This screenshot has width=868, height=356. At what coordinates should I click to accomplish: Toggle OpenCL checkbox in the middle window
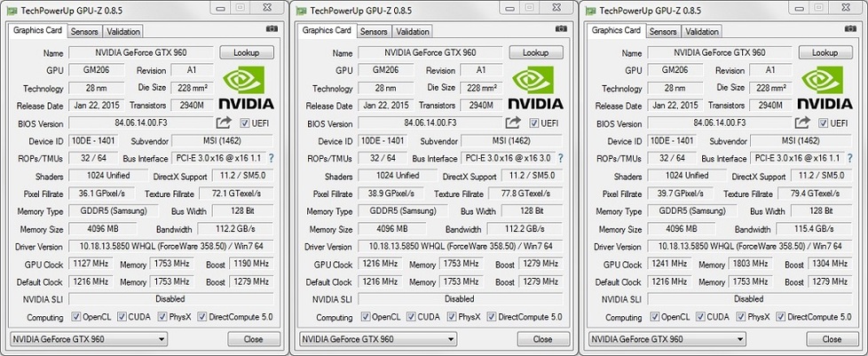[366, 317]
